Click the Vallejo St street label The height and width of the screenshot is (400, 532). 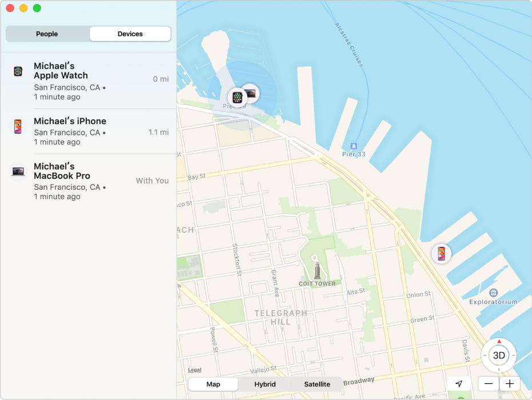tap(263, 370)
